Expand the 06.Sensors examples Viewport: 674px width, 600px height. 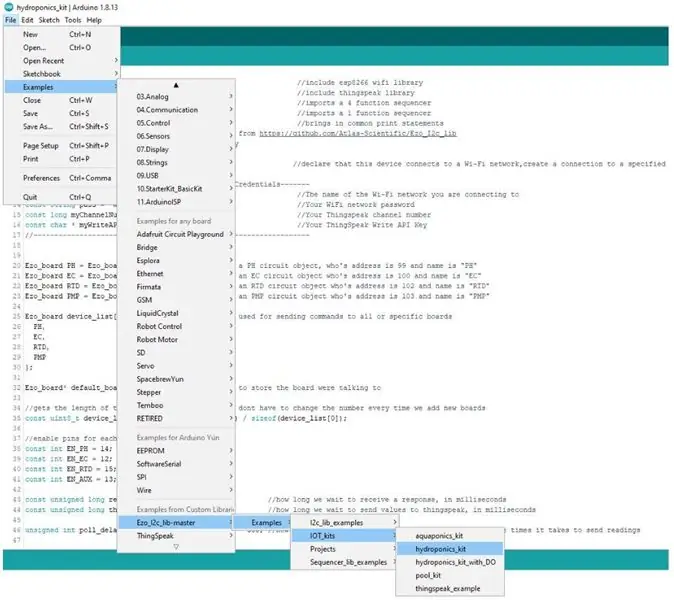coord(177,136)
